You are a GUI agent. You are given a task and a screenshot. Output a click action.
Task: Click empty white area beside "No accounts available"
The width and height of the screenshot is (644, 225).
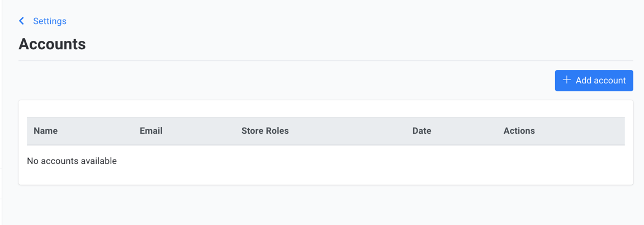[x=370, y=161]
